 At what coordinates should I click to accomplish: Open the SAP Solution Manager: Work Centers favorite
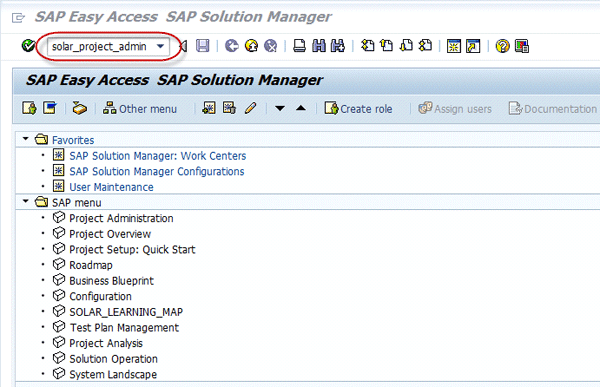[158, 156]
